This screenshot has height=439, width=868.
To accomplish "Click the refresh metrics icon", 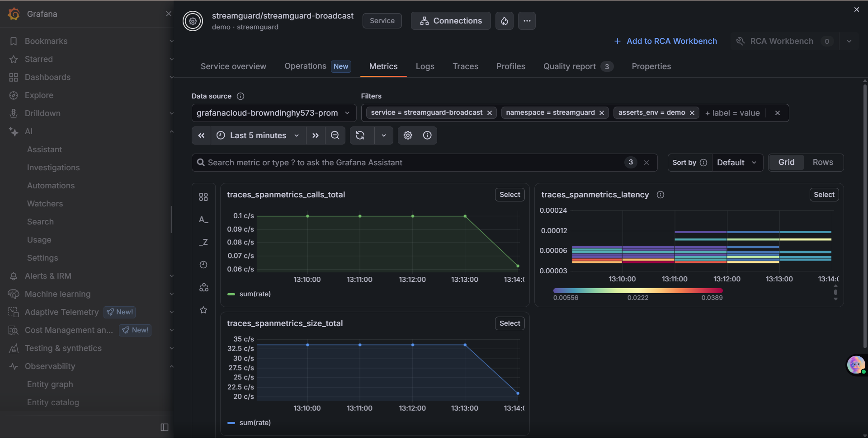I will [x=360, y=135].
